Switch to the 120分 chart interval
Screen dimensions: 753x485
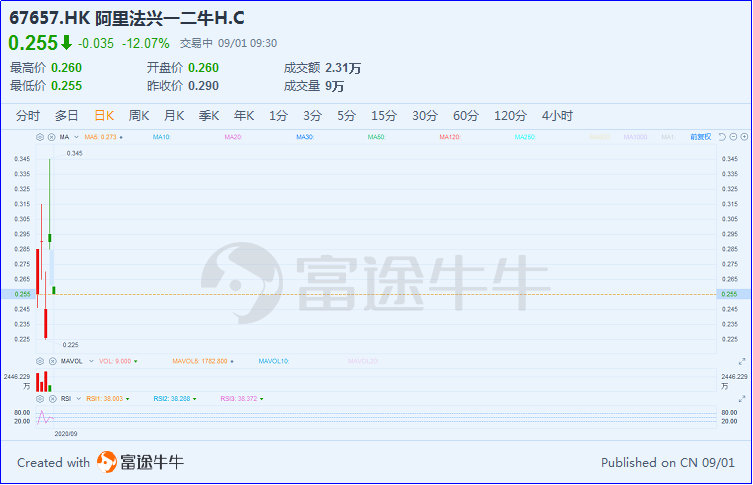point(510,116)
